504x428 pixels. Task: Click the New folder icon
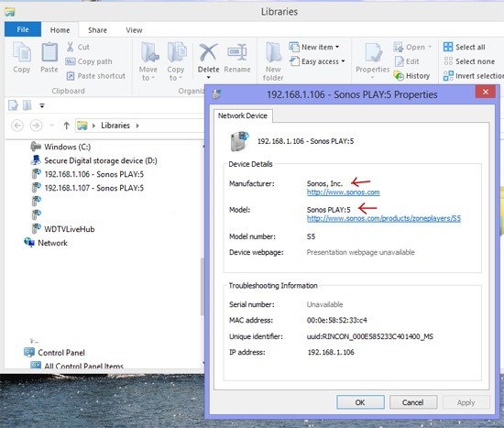(x=274, y=52)
